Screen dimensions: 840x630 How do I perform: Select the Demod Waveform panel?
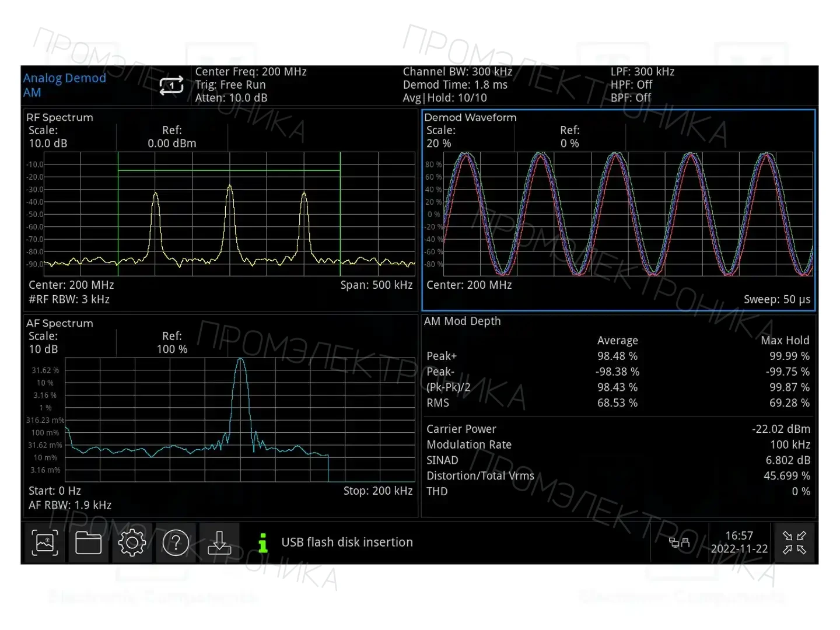618,209
